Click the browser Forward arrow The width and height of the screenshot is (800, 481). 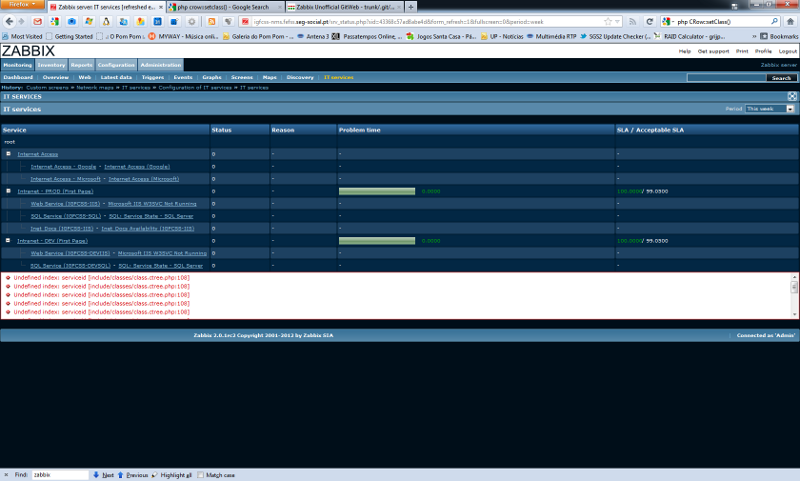click(21, 21)
